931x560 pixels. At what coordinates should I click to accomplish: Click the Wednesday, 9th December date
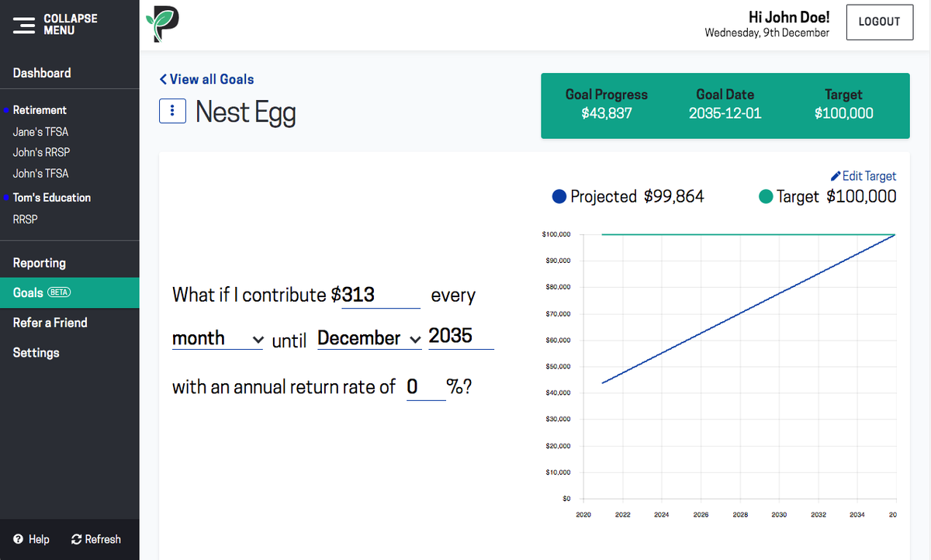point(767,33)
